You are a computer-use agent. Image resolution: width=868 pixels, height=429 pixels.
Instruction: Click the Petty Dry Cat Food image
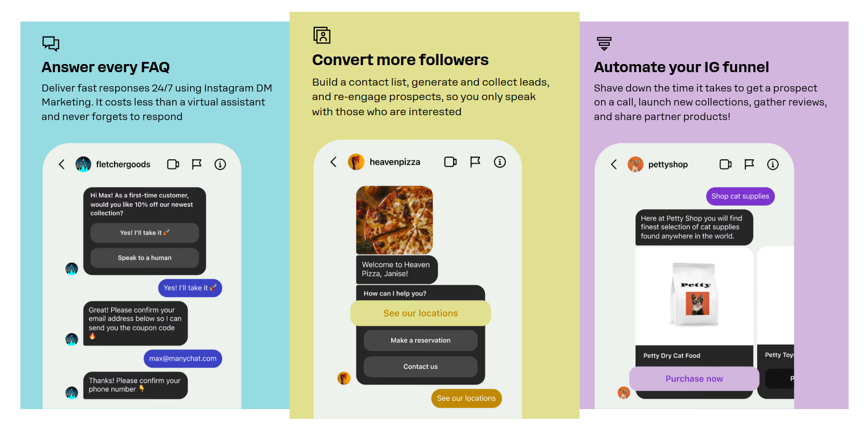click(694, 296)
